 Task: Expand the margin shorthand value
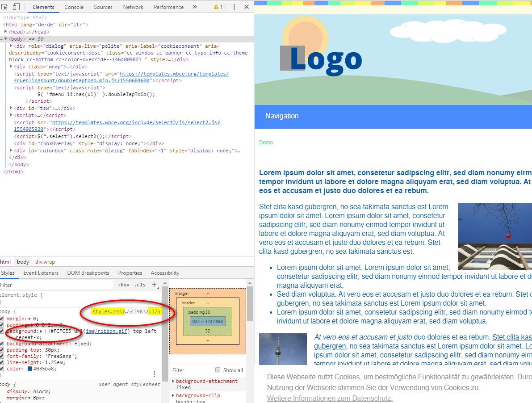[x=29, y=319]
